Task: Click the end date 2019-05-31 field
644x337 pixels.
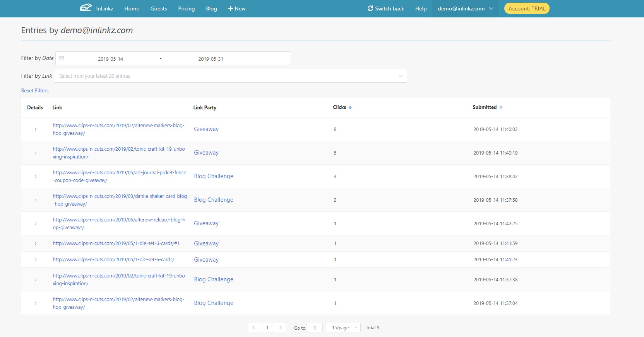Action: click(211, 59)
